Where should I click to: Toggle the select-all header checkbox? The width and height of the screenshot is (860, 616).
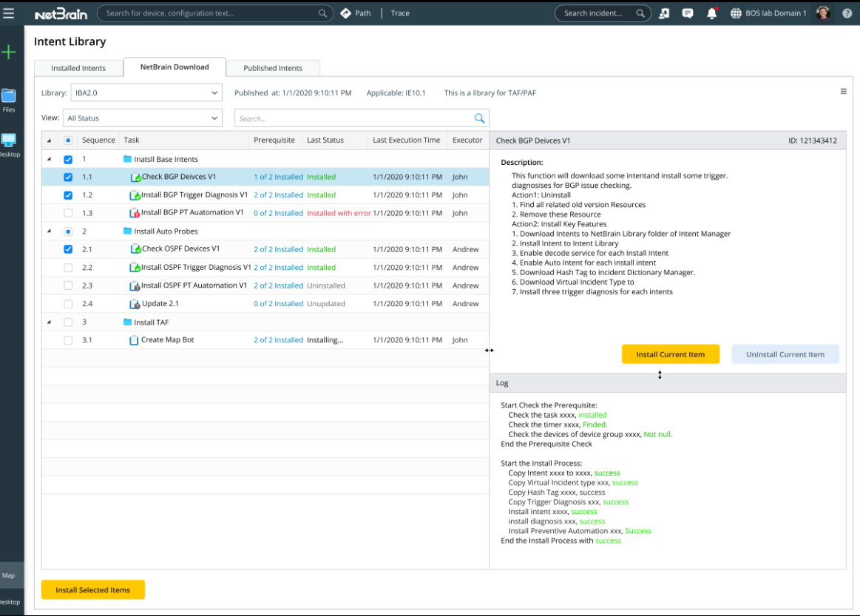coord(68,141)
